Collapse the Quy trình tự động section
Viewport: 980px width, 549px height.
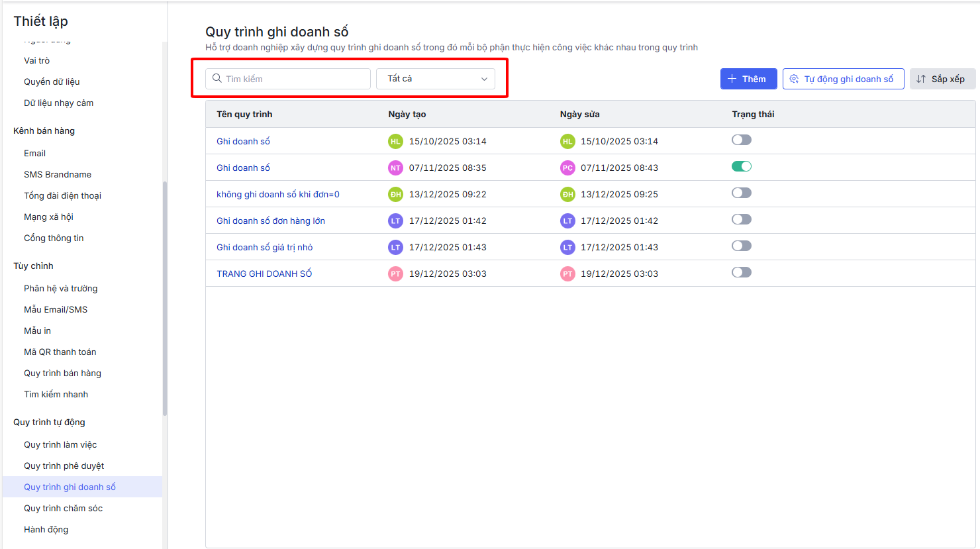[49, 422]
